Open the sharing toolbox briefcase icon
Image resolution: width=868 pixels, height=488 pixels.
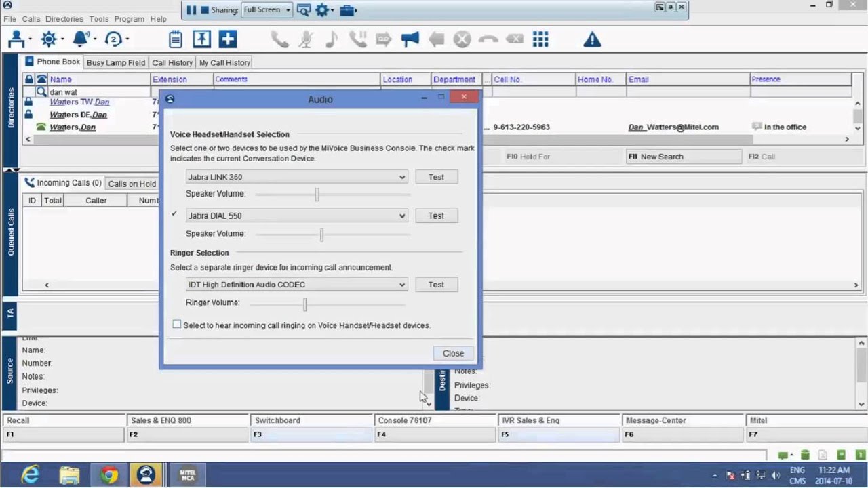click(347, 10)
